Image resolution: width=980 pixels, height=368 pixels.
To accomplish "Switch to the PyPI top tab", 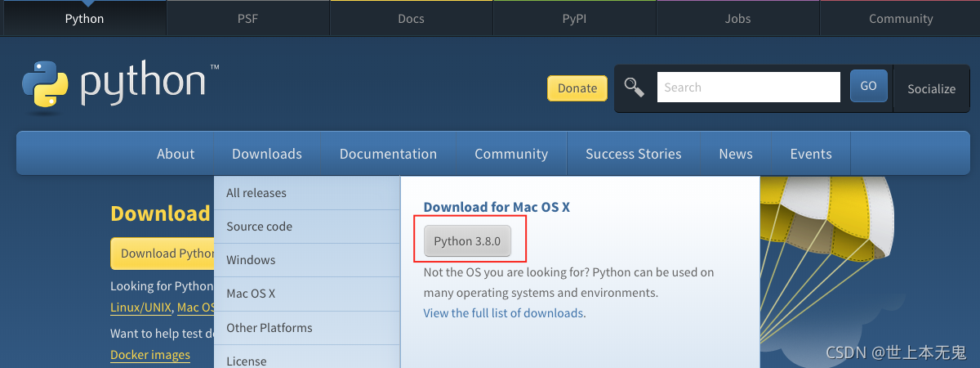I will [574, 19].
